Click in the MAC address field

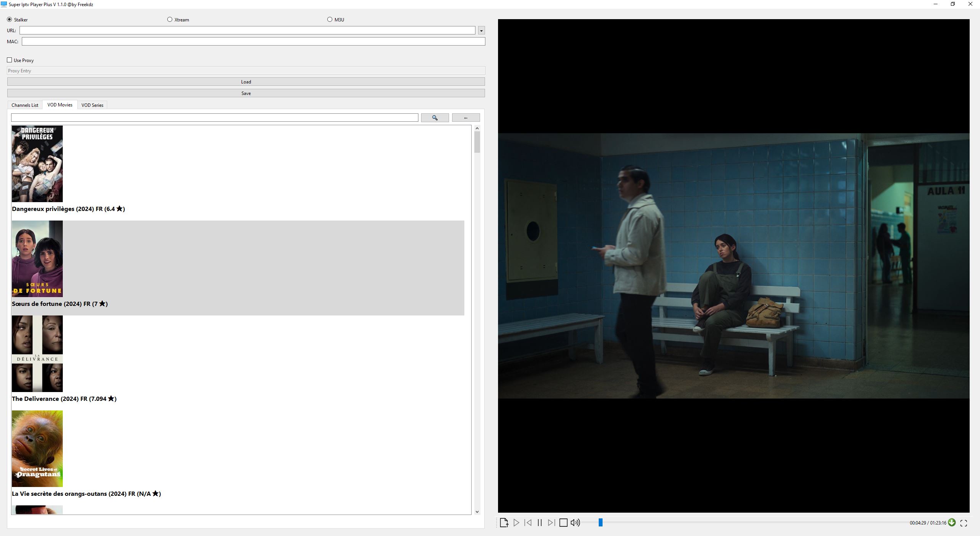point(253,41)
